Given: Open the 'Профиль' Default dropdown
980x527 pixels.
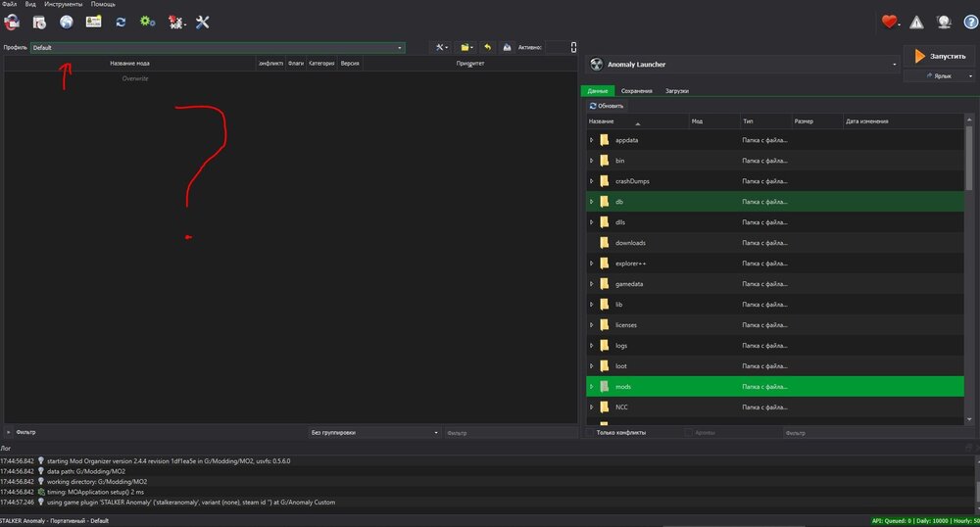Looking at the screenshot, I should (x=218, y=47).
